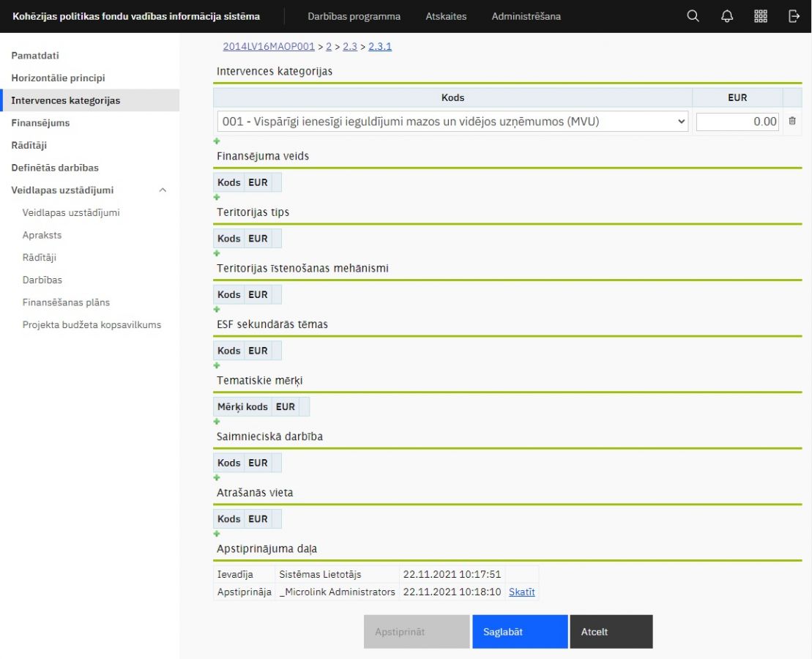Screen dimensions: 812x659
Task: Open the Darbības programma menu
Action: click(354, 16)
